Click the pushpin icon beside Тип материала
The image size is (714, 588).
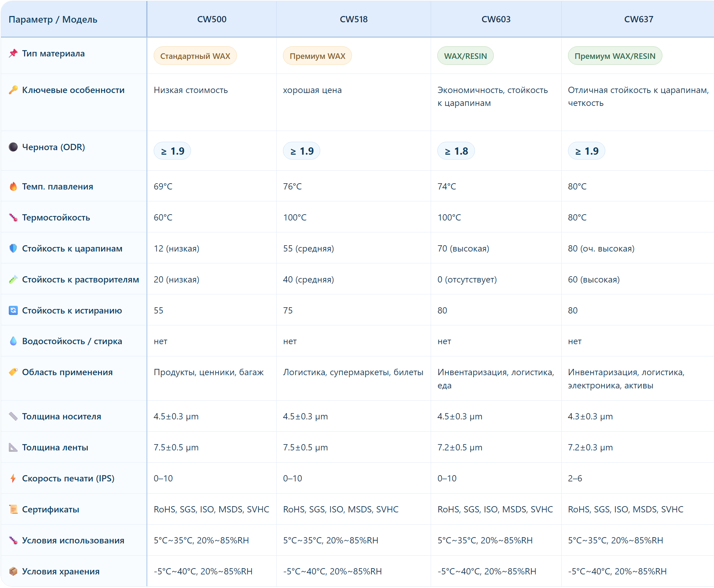13,53
